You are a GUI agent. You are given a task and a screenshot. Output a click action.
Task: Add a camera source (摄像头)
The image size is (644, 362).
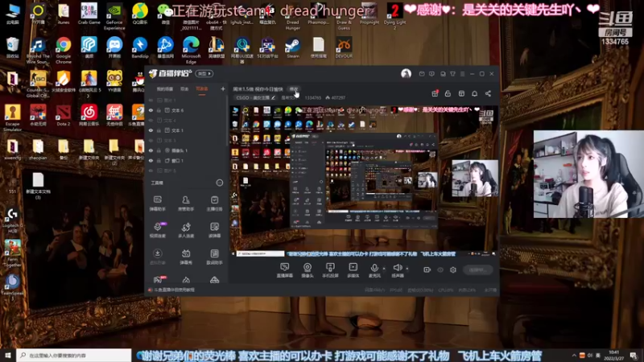(308, 270)
